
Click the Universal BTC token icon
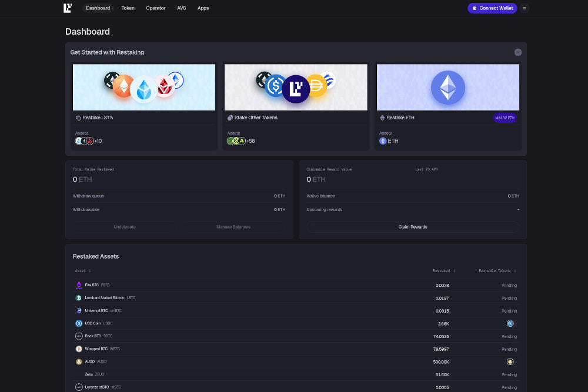pyautogui.click(x=79, y=310)
